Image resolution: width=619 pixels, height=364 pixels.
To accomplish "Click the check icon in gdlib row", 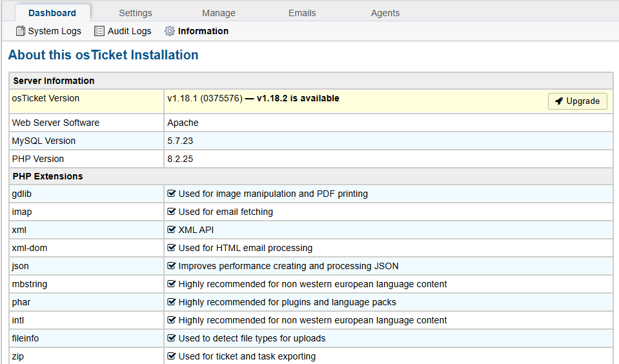I will tap(171, 194).
